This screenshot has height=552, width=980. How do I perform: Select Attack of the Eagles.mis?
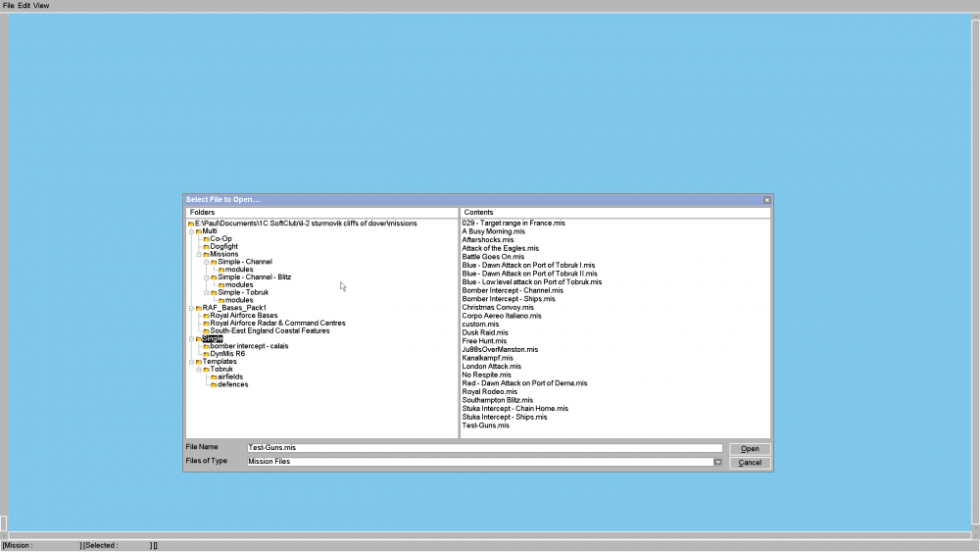[x=500, y=248]
